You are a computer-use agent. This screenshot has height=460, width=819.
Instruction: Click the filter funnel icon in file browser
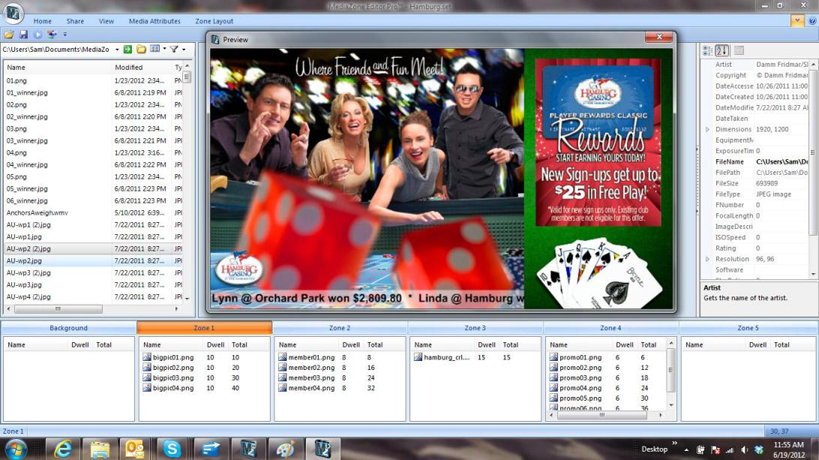(x=173, y=49)
